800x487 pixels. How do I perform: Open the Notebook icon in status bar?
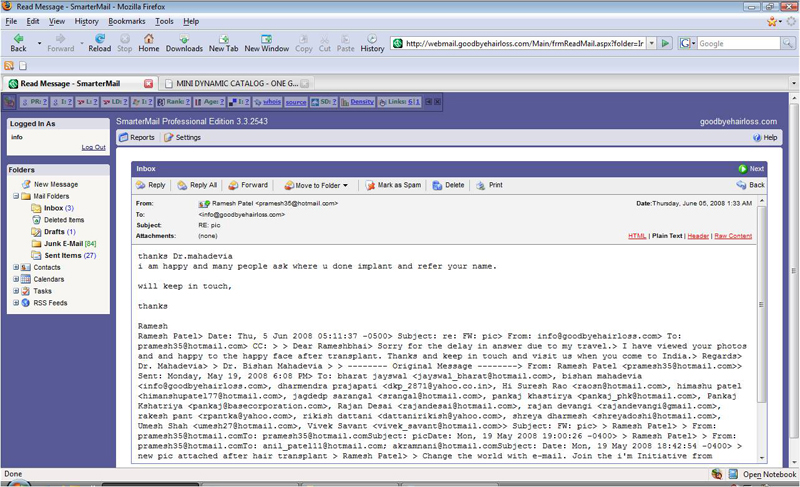coord(733,474)
